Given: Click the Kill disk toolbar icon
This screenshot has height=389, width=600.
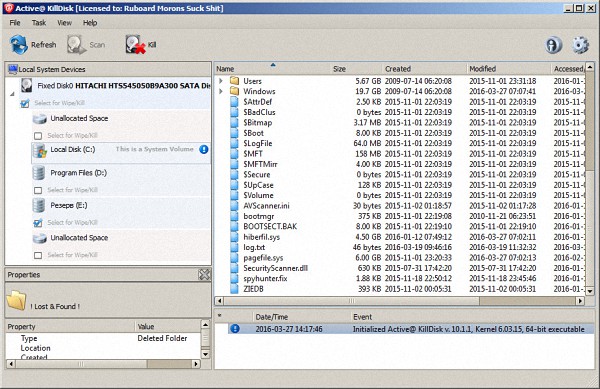Looking at the screenshot, I should [135, 45].
